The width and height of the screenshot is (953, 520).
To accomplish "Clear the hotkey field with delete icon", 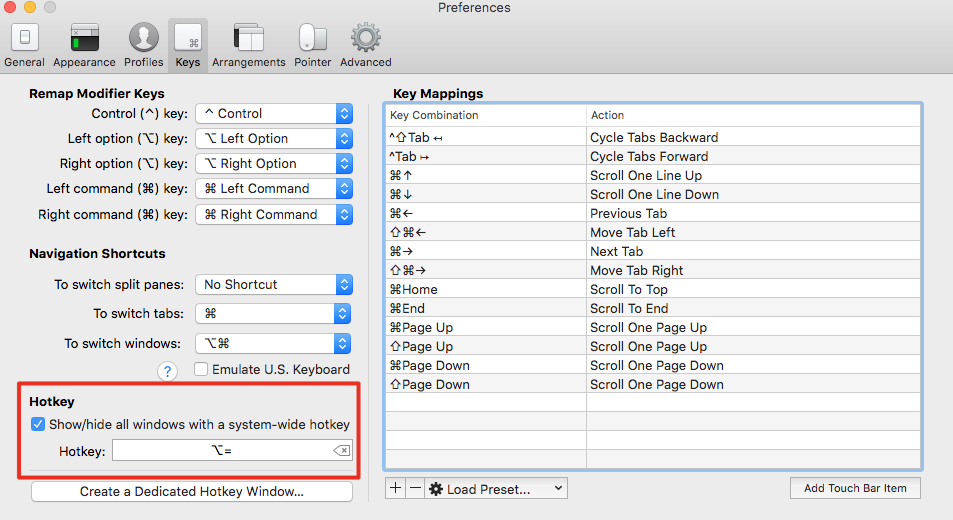I will coord(342,451).
